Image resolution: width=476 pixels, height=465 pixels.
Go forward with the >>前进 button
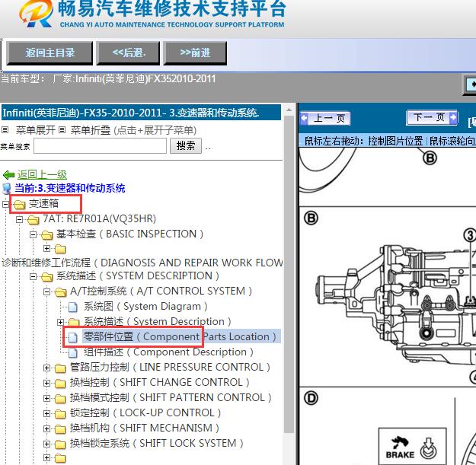[195, 53]
